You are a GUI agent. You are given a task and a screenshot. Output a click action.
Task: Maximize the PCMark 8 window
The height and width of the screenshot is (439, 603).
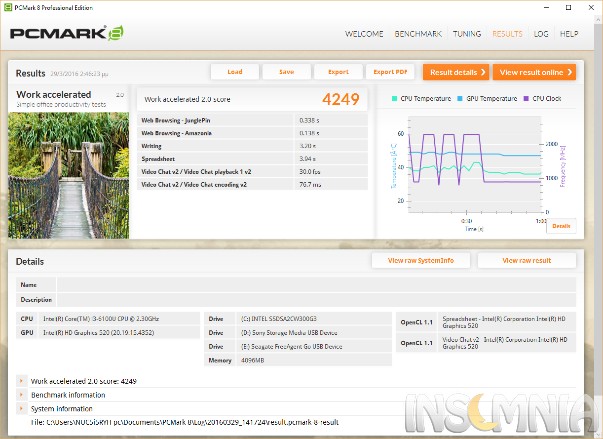tap(568, 7)
